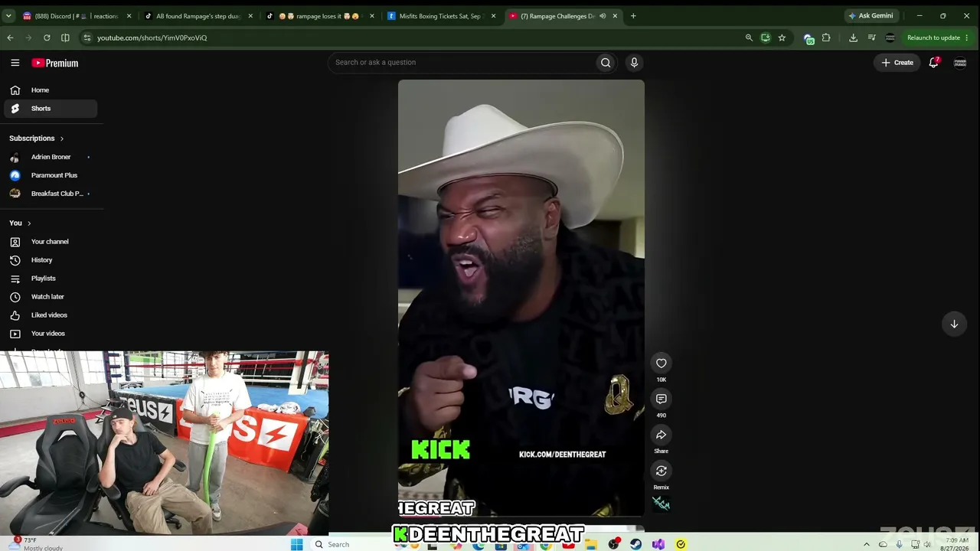980x551 pixels.
Task: Open the zoom magnifier in address bar
Action: pyautogui.click(x=749, y=37)
